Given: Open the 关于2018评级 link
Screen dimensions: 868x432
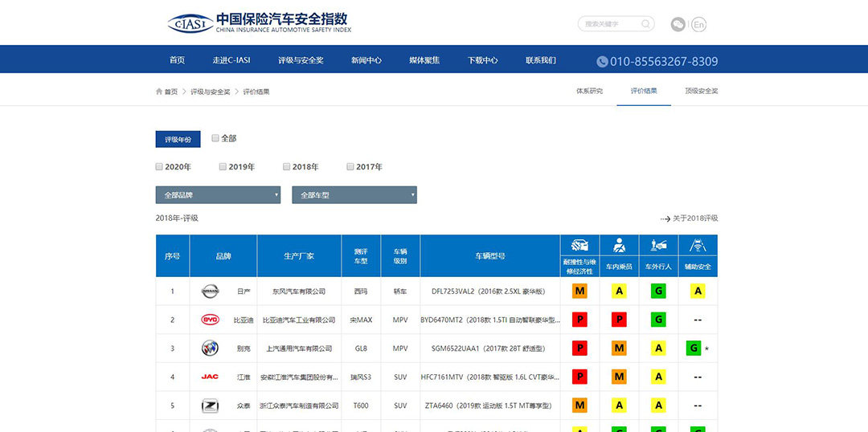Looking at the screenshot, I should point(690,218).
